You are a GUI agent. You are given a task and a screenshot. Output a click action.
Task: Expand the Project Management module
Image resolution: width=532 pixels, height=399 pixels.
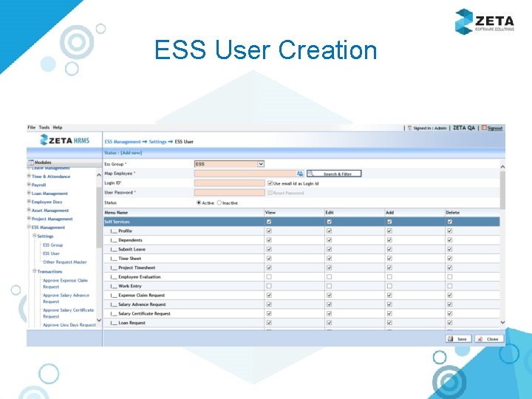(x=29, y=219)
